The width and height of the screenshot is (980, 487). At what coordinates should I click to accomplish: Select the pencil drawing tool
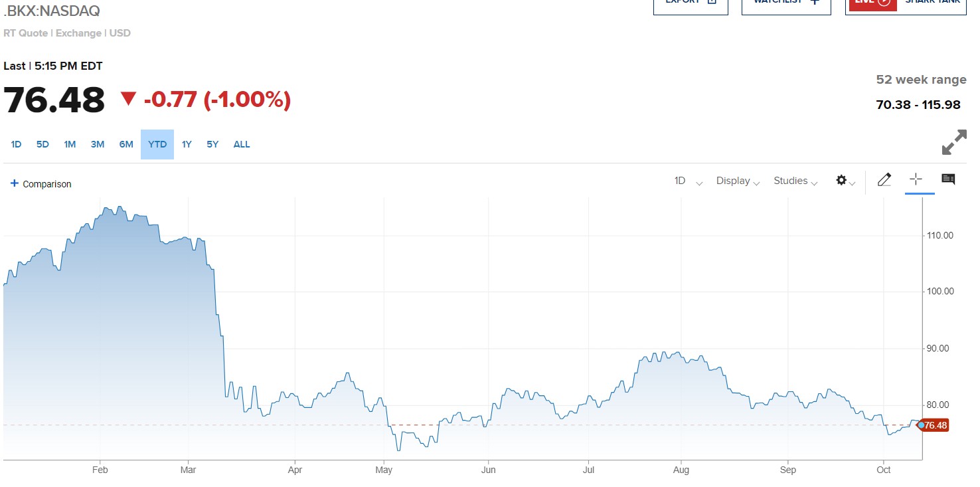point(884,179)
